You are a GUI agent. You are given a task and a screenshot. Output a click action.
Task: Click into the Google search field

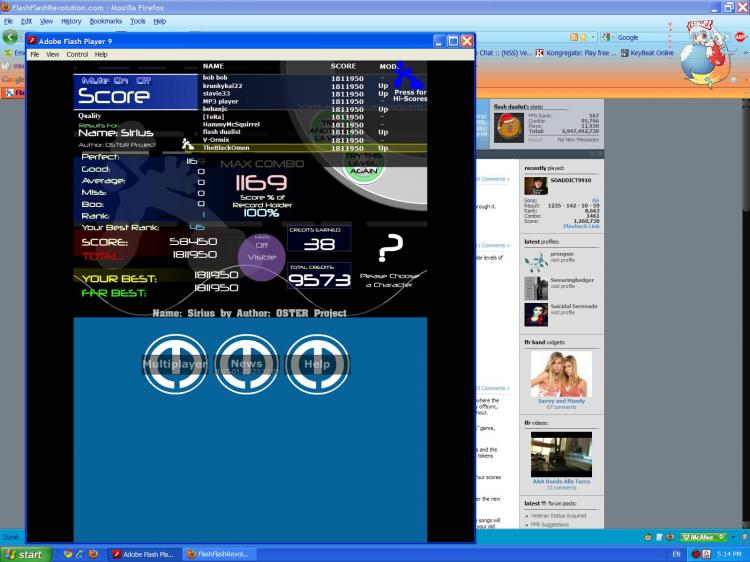coord(643,37)
